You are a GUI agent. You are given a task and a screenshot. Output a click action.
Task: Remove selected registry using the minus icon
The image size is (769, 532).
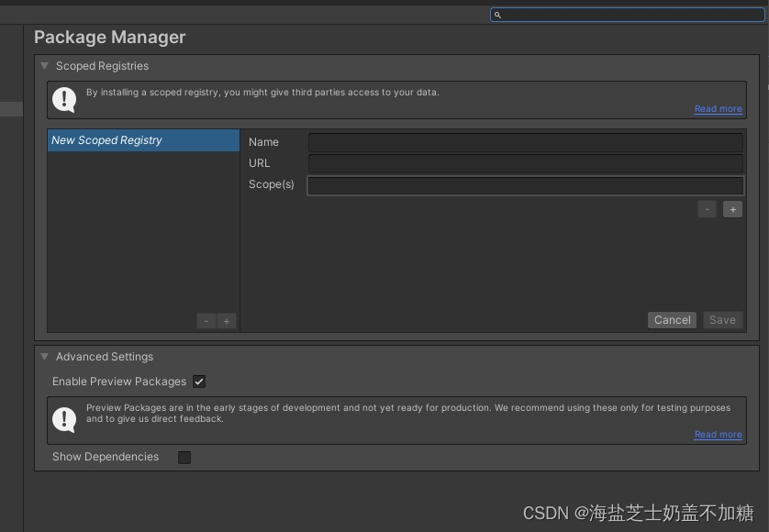tap(206, 320)
